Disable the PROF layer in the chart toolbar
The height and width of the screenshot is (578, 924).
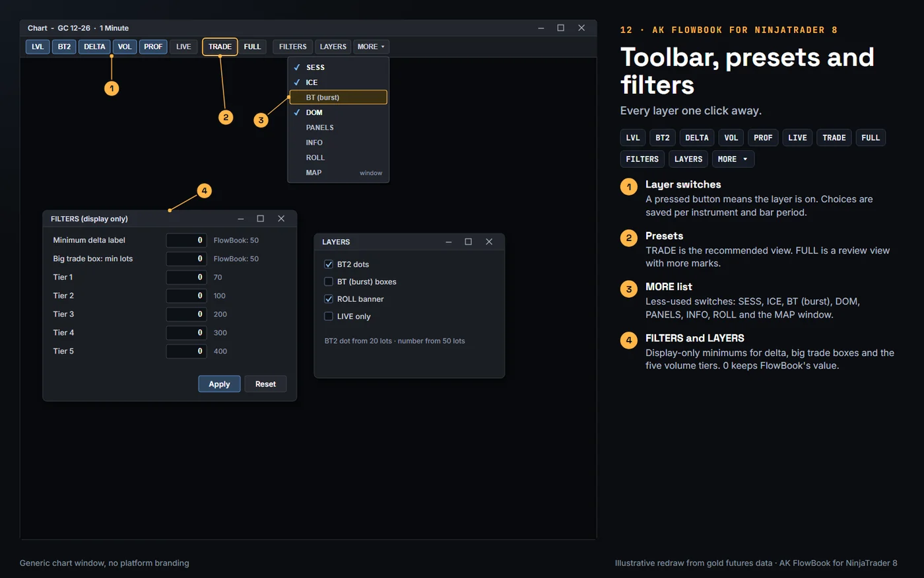click(153, 47)
